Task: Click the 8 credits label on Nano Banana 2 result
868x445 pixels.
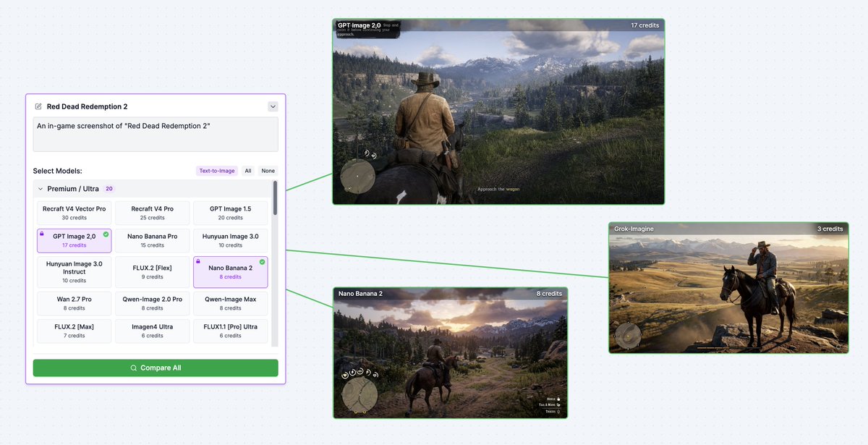Action: (x=549, y=294)
